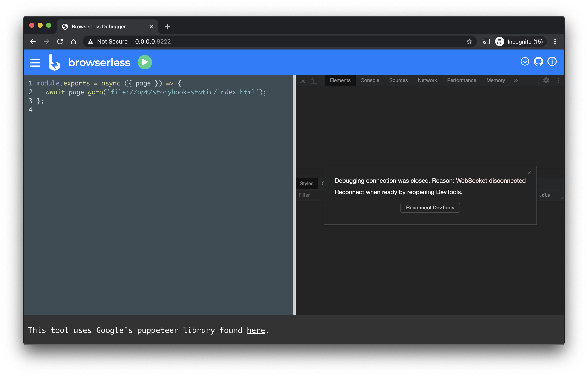This screenshot has width=588, height=376.
Task: Click the info icon in header
Action: click(552, 61)
